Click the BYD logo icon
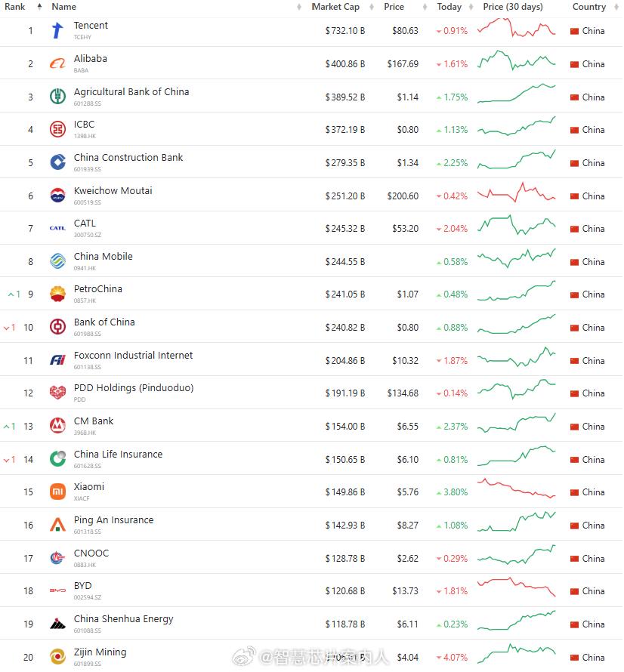This screenshot has width=624, height=672. pos(57,591)
